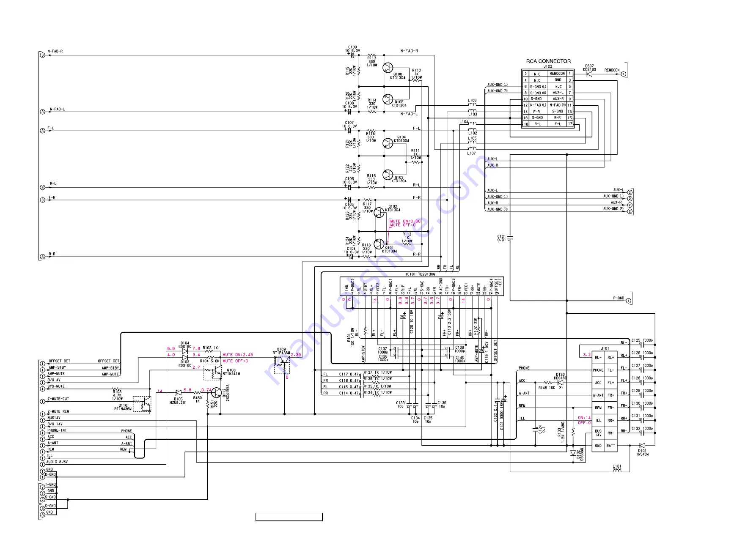Select the R145 10K resistor symbol
The width and height of the screenshot is (756, 534).
click(549, 383)
